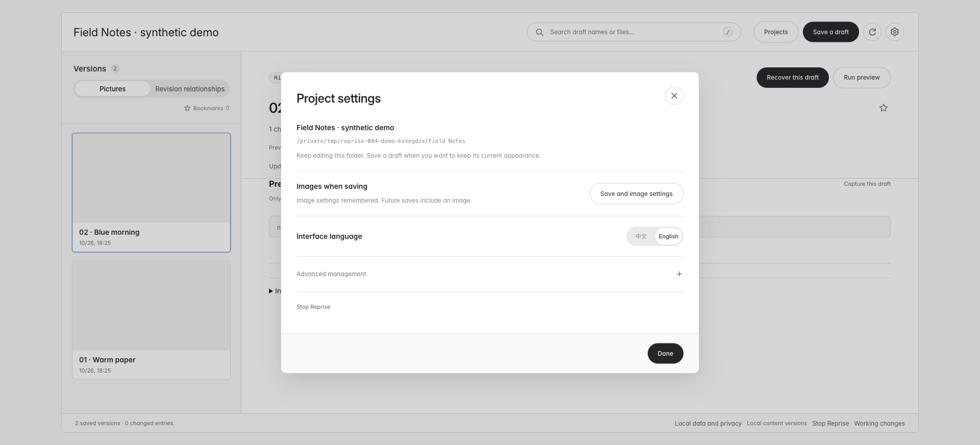Screen dimensions: 980x445
Task: Click Done to close settings
Action: coord(665,354)
